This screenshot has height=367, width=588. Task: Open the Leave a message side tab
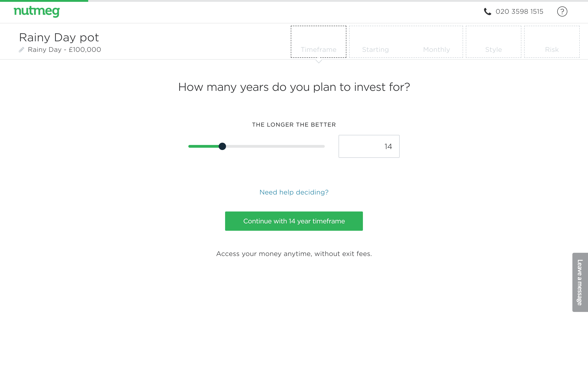coord(580,282)
